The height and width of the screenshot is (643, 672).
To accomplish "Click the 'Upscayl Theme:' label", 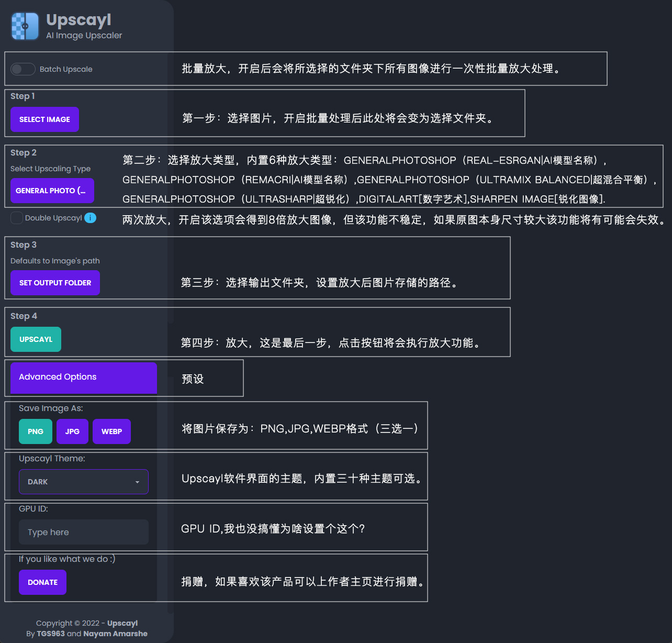I will click(x=52, y=459).
